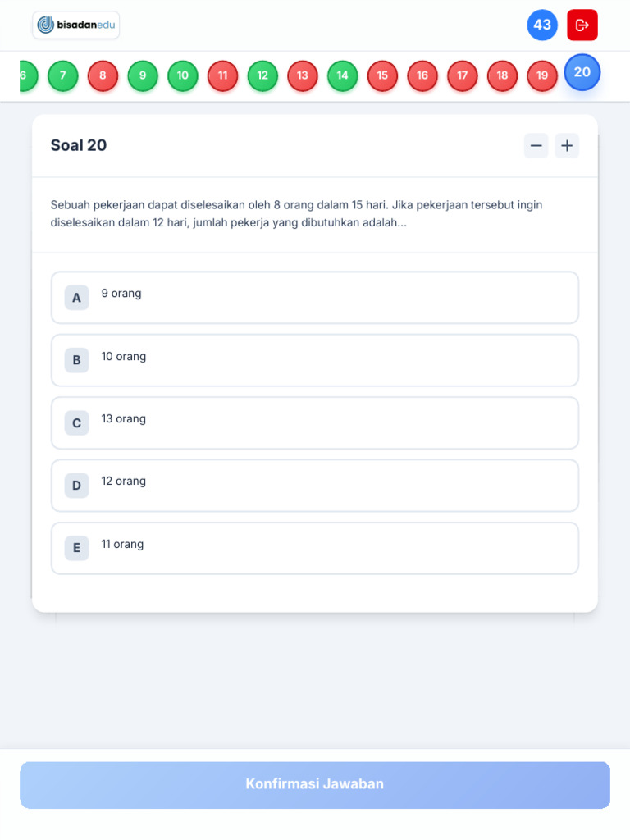
Task: Select option D, 12 orang
Action: [315, 486]
